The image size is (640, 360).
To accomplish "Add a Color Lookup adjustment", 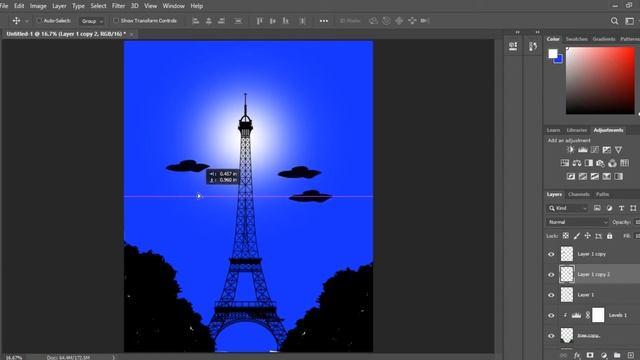I will 624,163.
